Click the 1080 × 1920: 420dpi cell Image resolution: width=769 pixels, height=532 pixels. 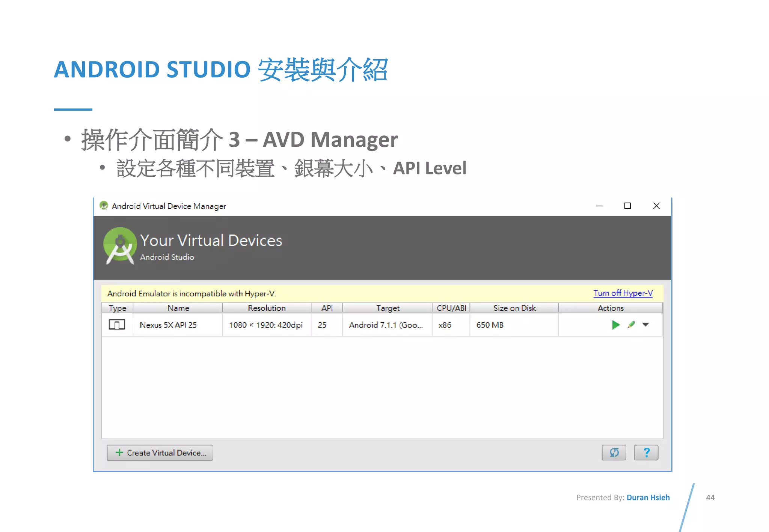(x=267, y=325)
